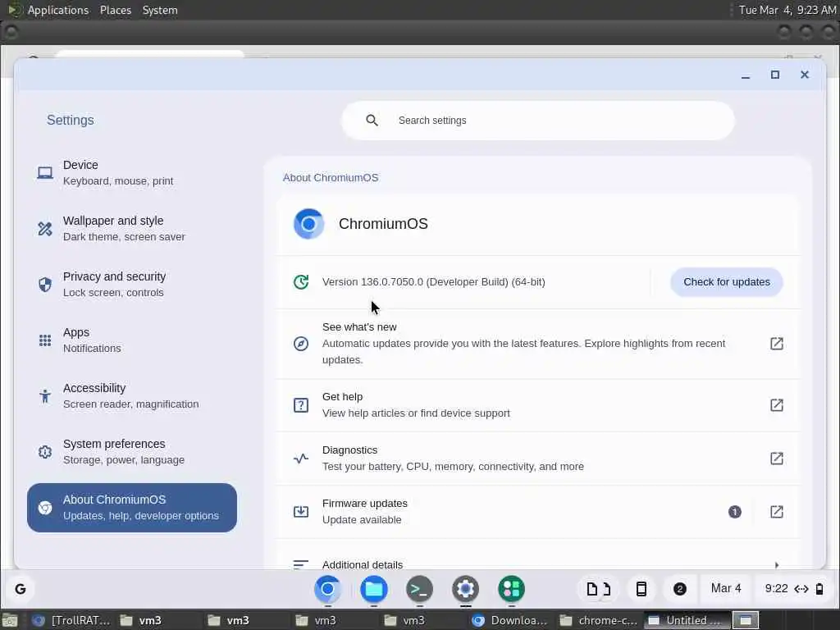Maximize the Settings window
Image resolution: width=840 pixels, height=630 pixels.
coord(775,75)
